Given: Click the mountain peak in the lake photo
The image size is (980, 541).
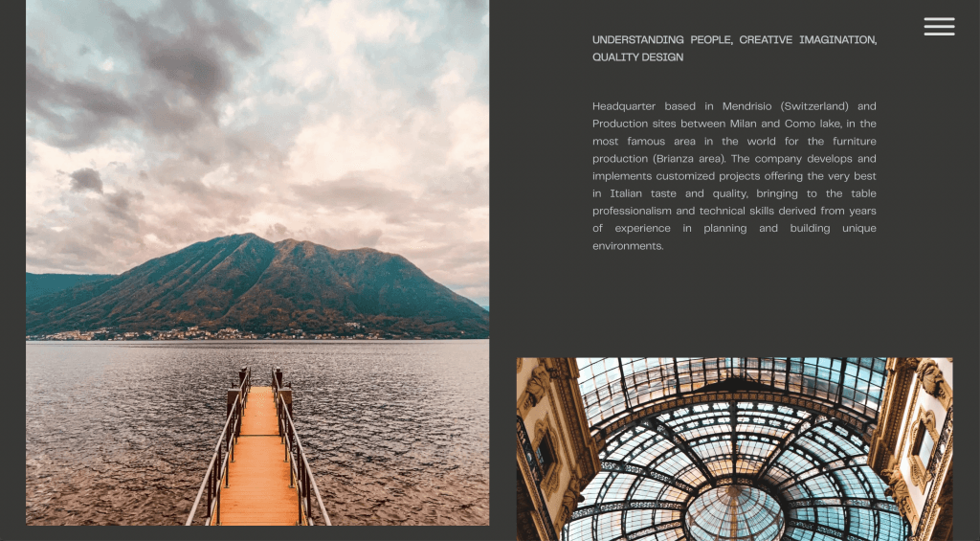Looking at the screenshot, I should pyautogui.click(x=248, y=238).
